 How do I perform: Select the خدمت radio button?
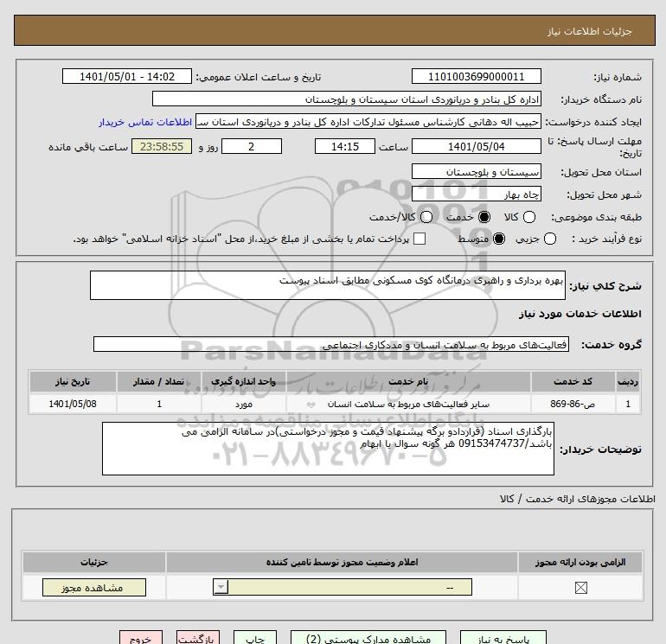(483, 217)
